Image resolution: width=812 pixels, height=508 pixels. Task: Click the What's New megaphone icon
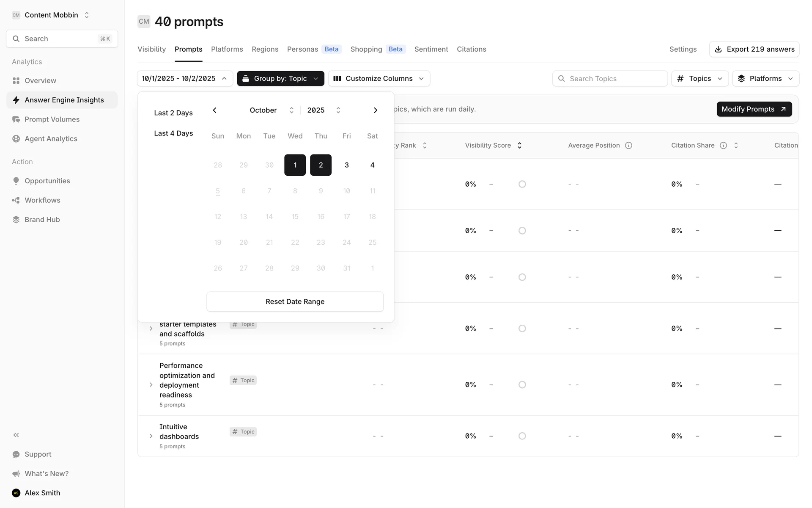(16, 474)
